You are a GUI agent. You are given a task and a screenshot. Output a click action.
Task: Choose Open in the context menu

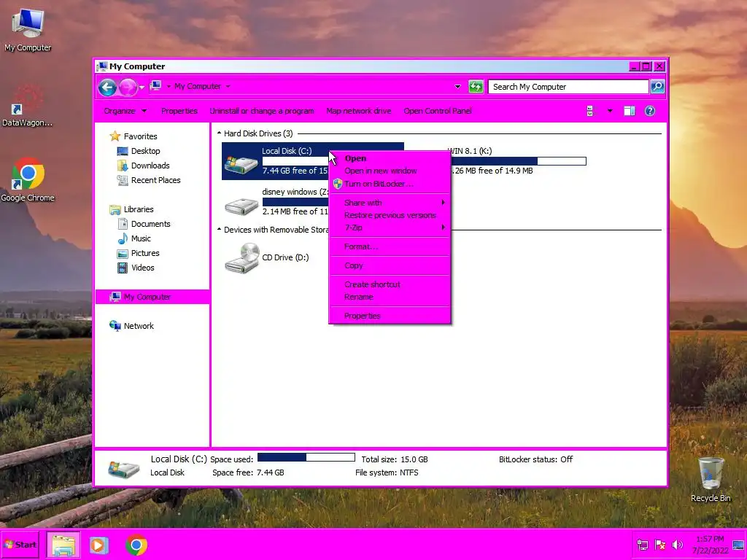click(355, 158)
